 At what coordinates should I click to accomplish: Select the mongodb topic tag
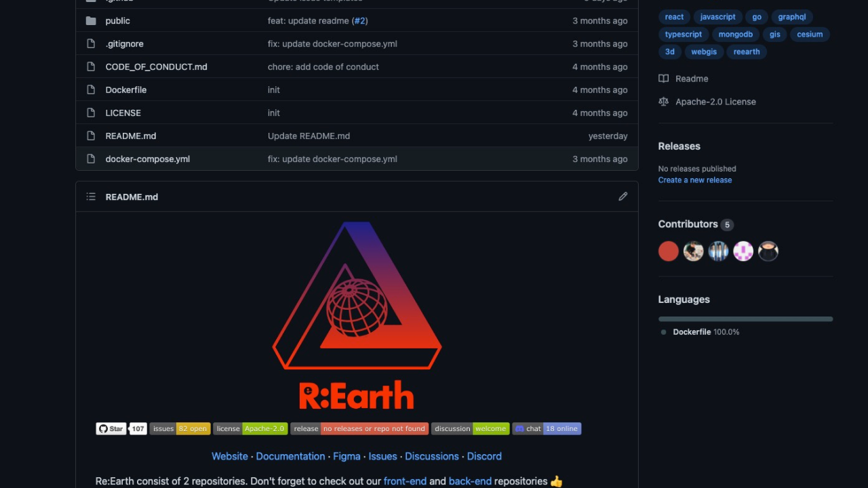tap(736, 35)
